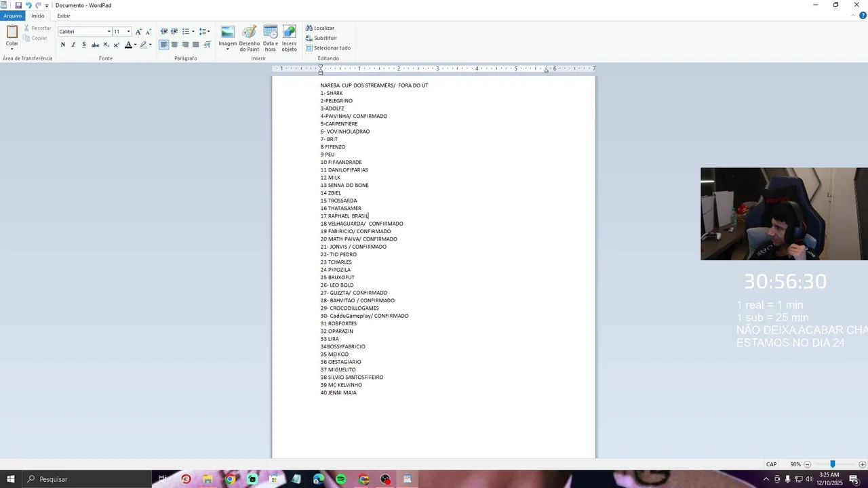Click the system volume speaker icon
Screen dimensions: 868x488
809,479
